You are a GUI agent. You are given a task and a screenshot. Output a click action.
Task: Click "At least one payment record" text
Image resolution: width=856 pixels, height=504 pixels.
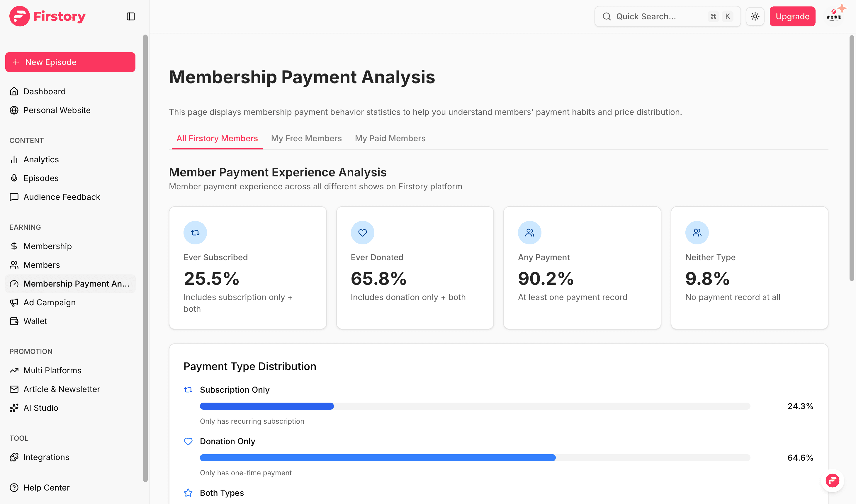(x=572, y=297)
